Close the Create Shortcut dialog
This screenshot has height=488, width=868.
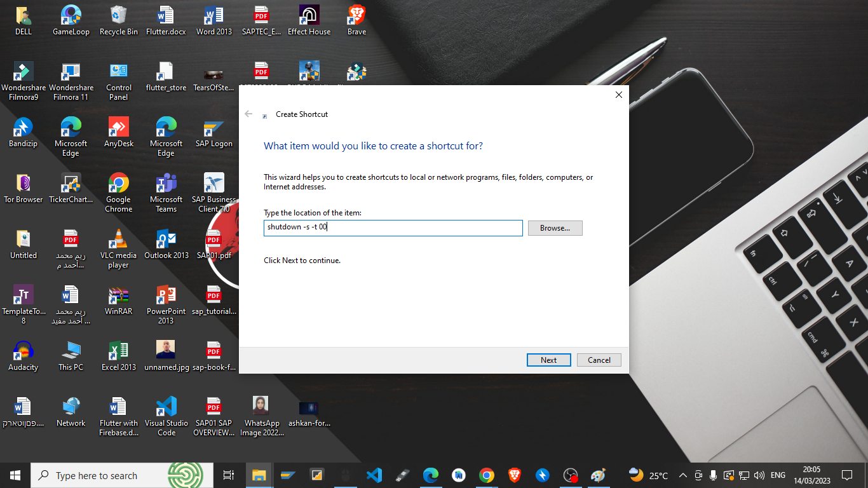tap(619, 95)
